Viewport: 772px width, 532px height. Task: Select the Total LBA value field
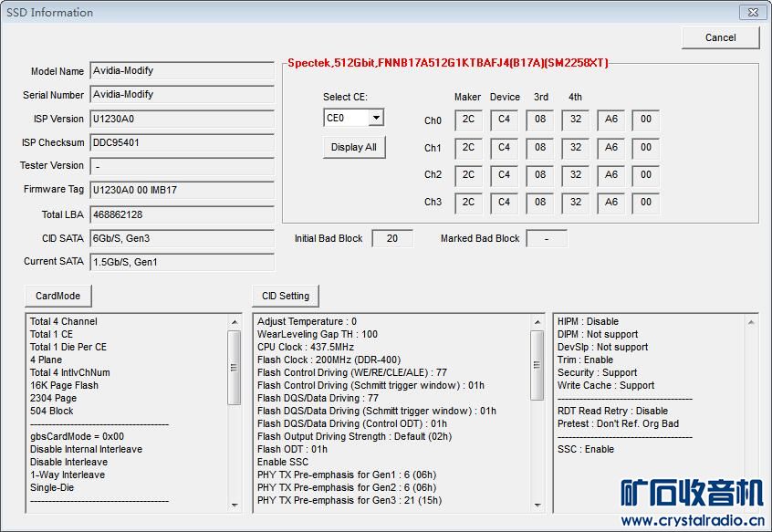(x=182, y=214)
